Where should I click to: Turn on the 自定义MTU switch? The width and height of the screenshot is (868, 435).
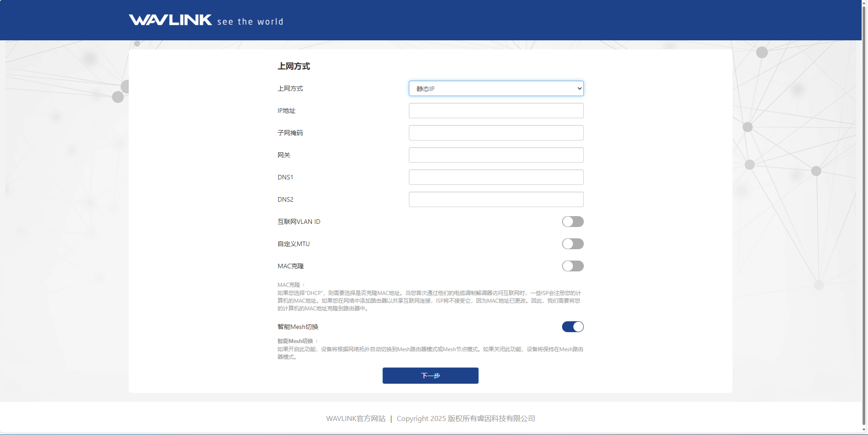point(572,244)
